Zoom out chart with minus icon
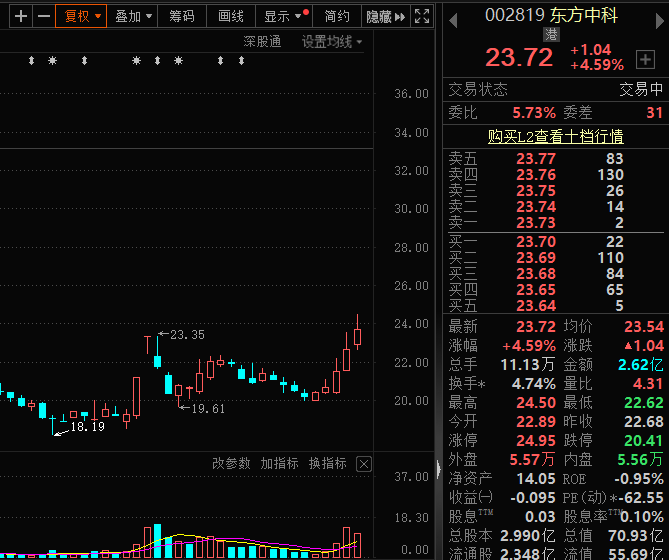Viewport: 669px width, 560px height. click(x=43, y=16)
